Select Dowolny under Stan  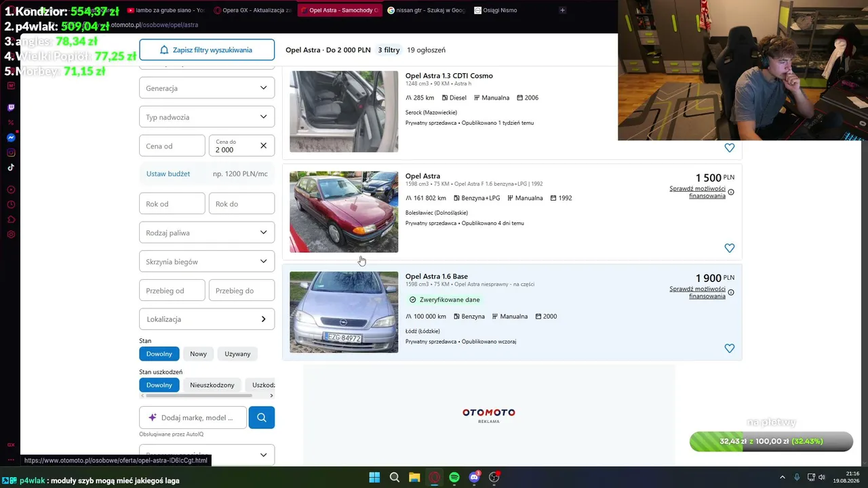(x=159, y=354)
